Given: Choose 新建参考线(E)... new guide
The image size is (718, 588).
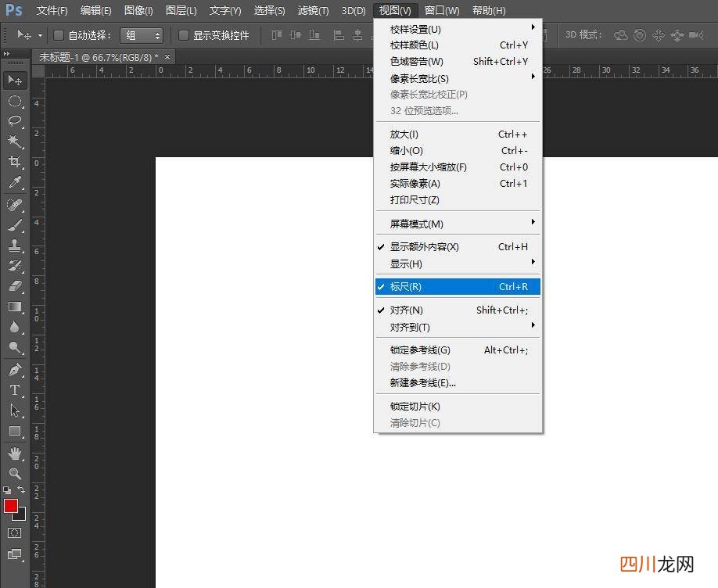Looking at the screenshot, I should [458, 383].
